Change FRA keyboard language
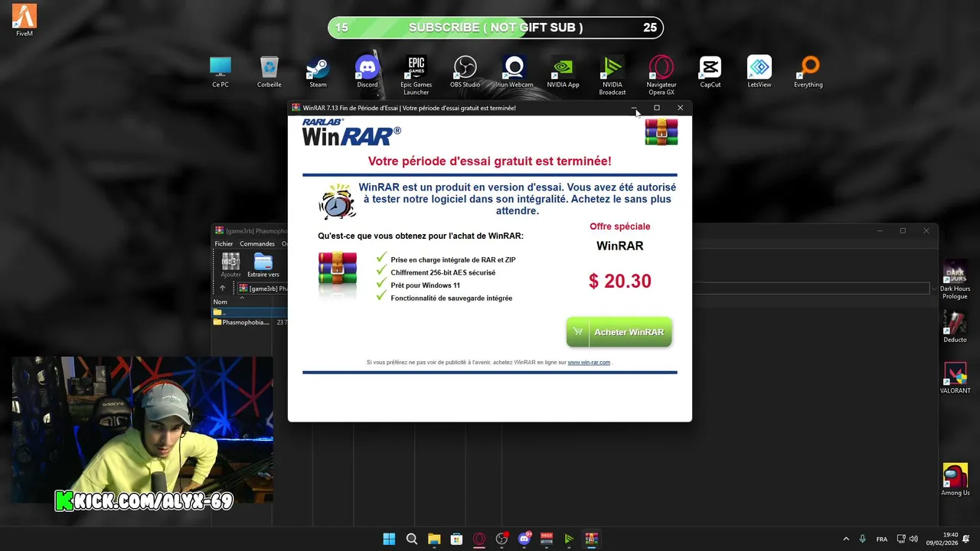 coord(882,539)
